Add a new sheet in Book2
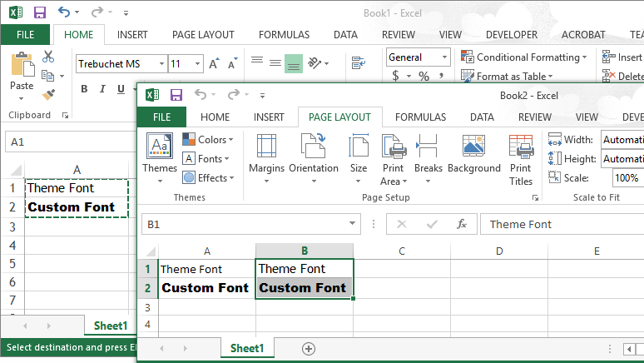The height and width of the screenshot is (363, 644). [309, 348]
